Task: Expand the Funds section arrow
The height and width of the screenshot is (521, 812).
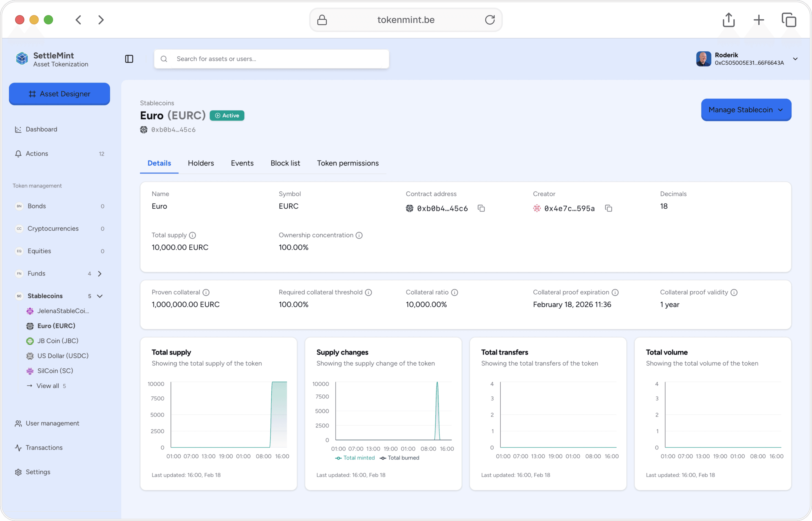Action: 100,273
